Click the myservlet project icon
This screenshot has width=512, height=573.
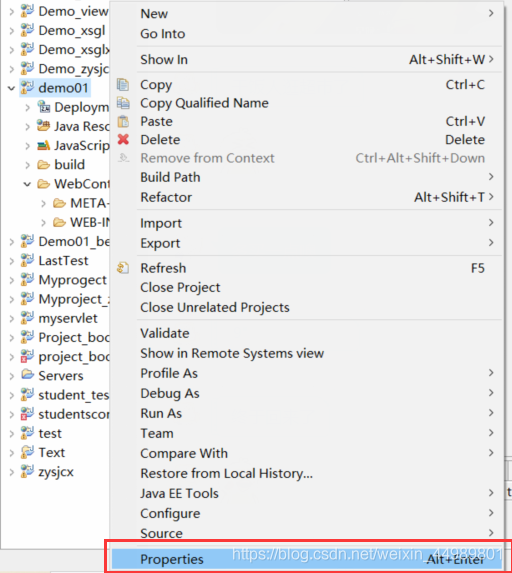pos(27,318)
